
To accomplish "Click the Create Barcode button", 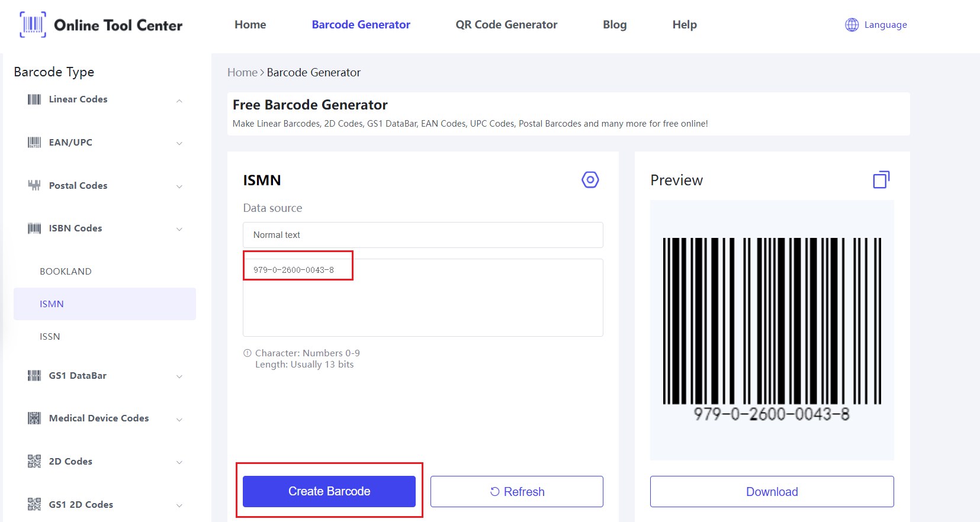I will (x=329, y=491).
